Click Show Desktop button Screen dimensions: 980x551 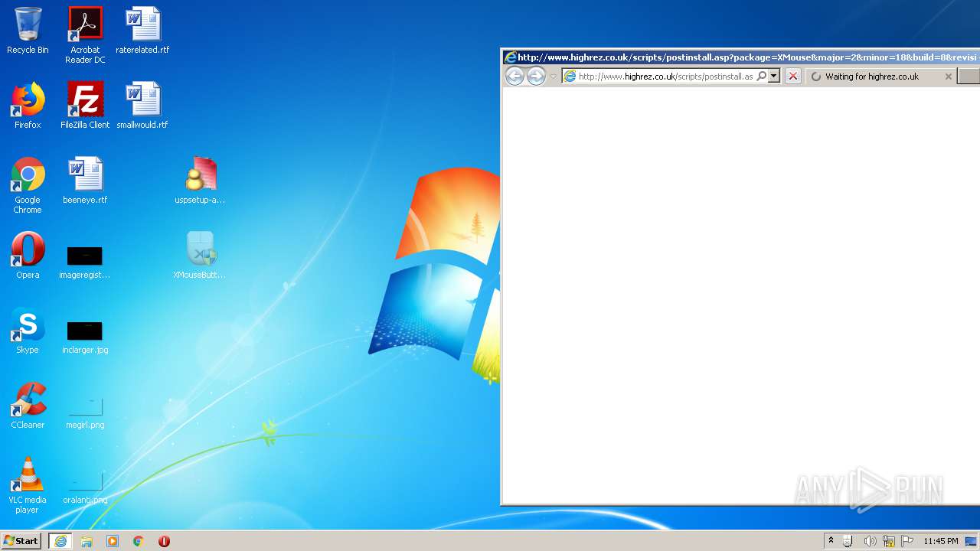[x=971, y=541]
